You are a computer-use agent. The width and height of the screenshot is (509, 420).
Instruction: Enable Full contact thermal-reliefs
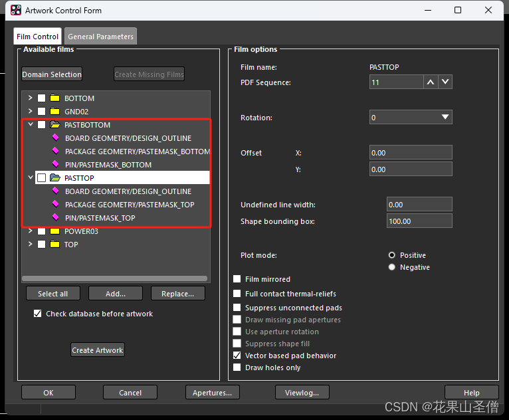point(237,294)
